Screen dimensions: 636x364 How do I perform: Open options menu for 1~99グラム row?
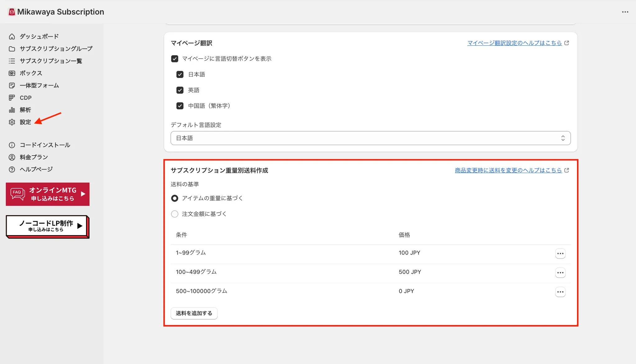pyautogui.click(x=560, y=253)
